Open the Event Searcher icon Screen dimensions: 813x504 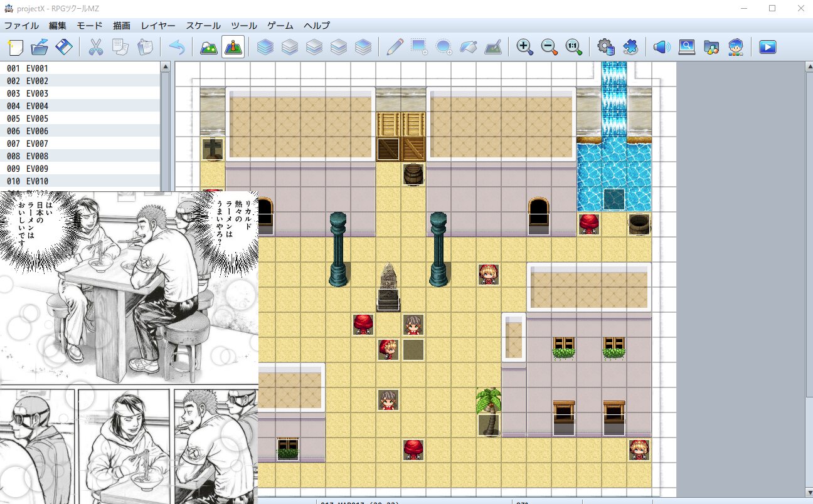(687, 47)
